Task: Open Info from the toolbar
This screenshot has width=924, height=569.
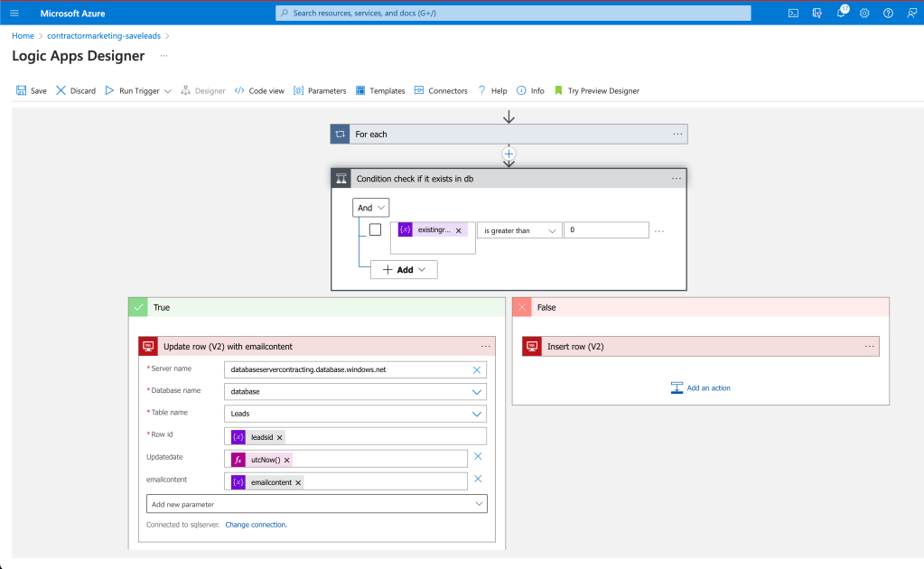Action: pyautogui.click(x=530, y=90)
